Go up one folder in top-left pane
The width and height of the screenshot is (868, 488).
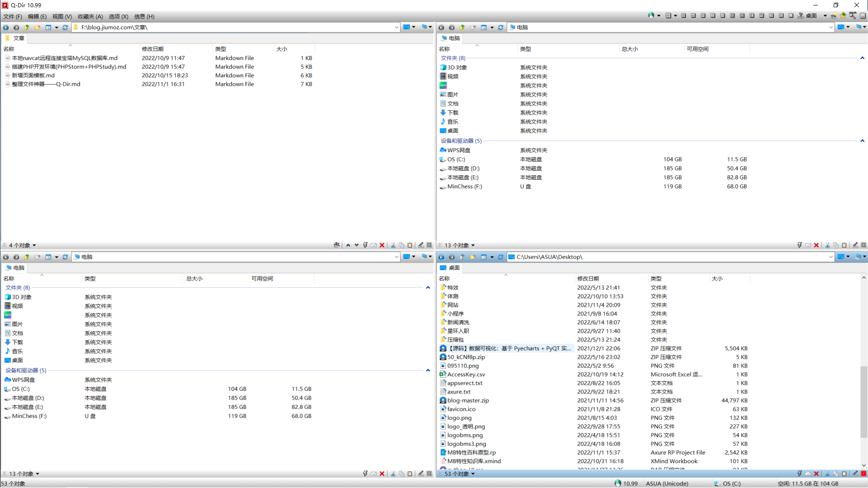[27, 28]
